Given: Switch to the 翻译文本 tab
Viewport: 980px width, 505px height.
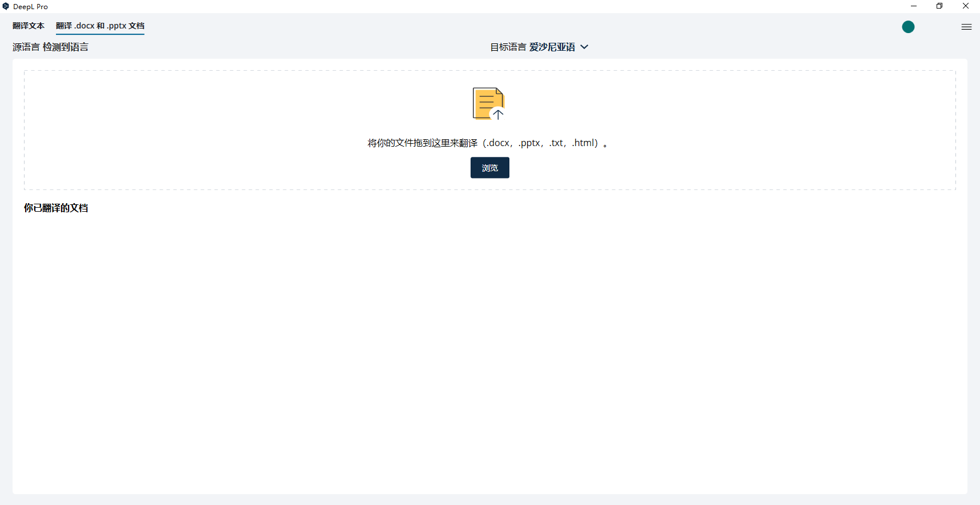Looking at the screenshot, I should [x=29, y=26].
